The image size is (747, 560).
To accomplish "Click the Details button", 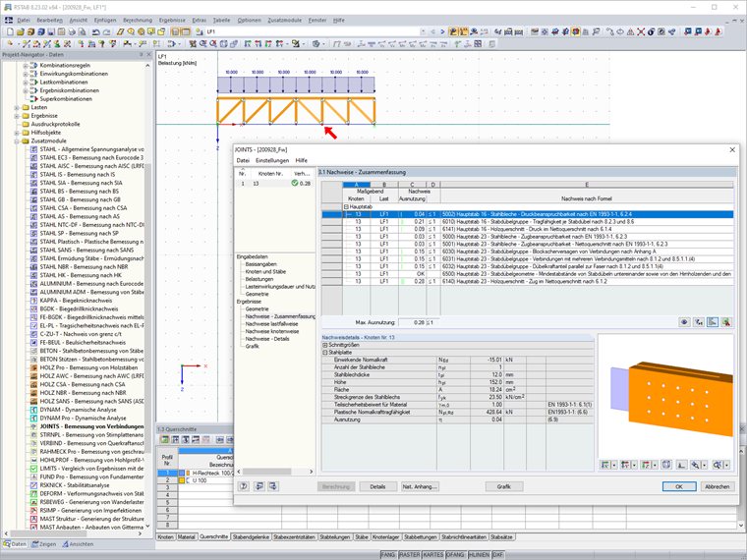I will (378, 485).
